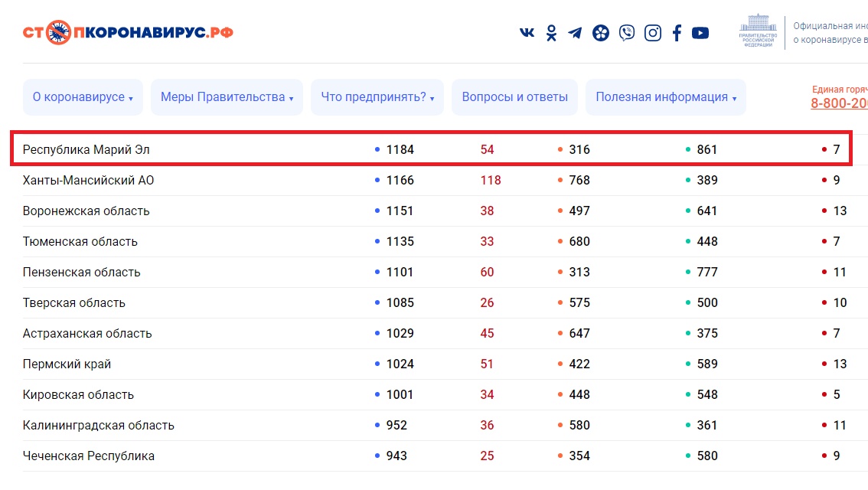
Task: Open the «Что предпринять?» dropdown
Action: point(377,97)
